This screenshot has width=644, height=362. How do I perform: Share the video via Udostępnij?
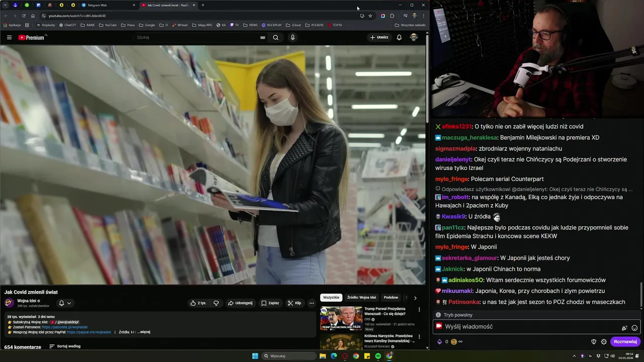(240, 303)
